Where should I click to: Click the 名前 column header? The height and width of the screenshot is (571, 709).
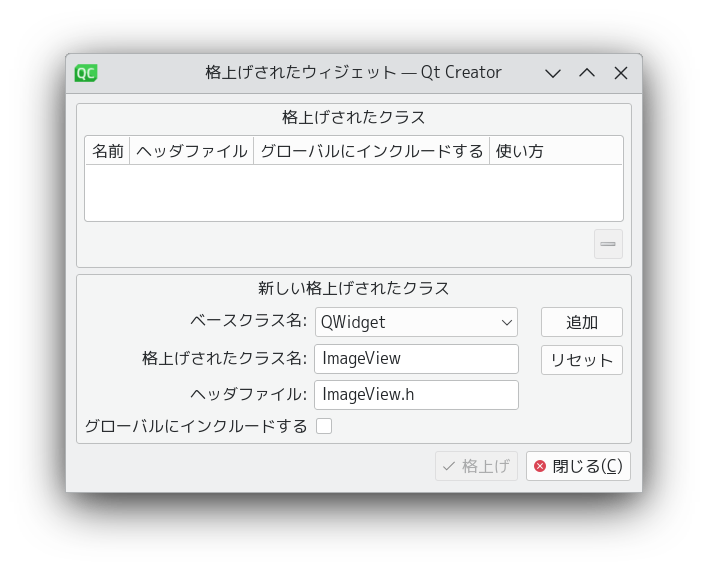tap(108, 151)
